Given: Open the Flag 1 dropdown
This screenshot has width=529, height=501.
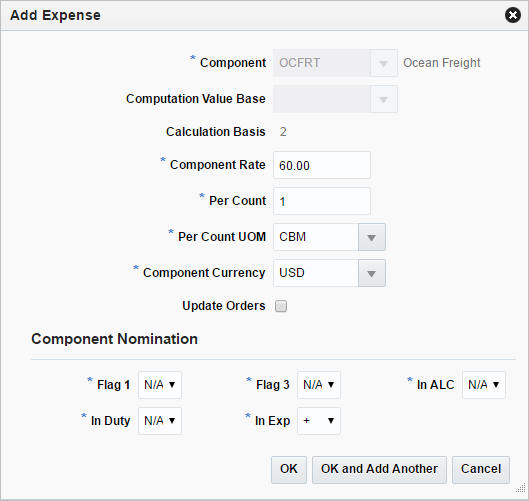Looking at the screenshot, I should pos(160,385).
